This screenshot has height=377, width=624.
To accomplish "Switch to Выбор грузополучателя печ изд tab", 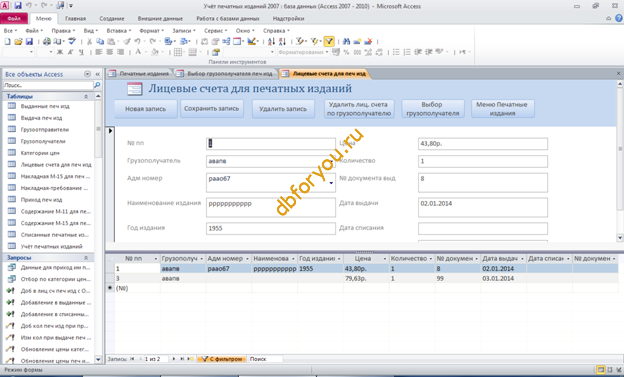I will coord(226,74).
